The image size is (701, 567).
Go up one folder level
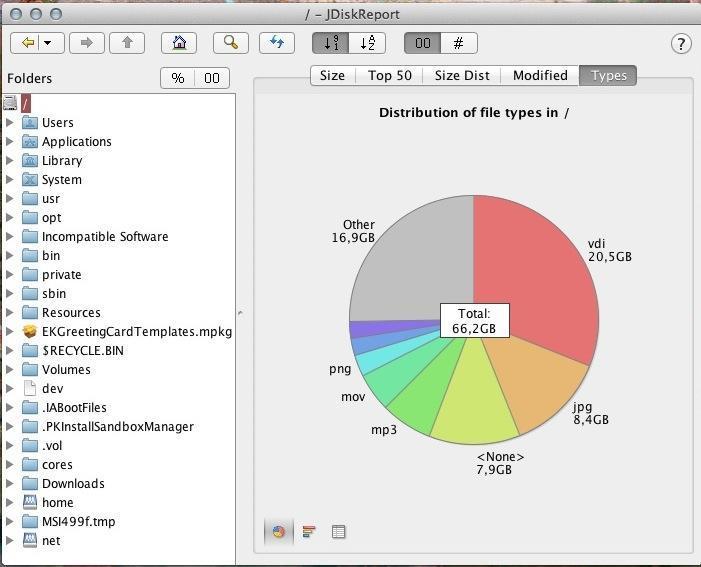point(127,43)
